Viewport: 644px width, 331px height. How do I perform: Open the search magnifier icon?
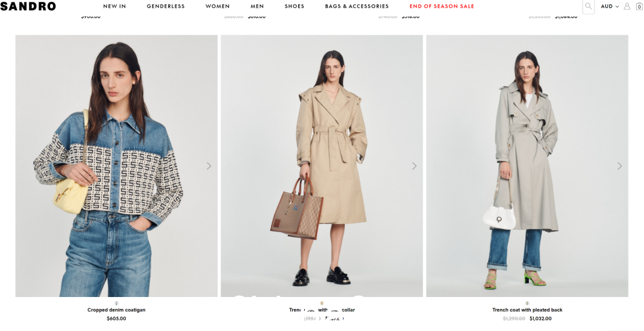[x=589, y=6]
